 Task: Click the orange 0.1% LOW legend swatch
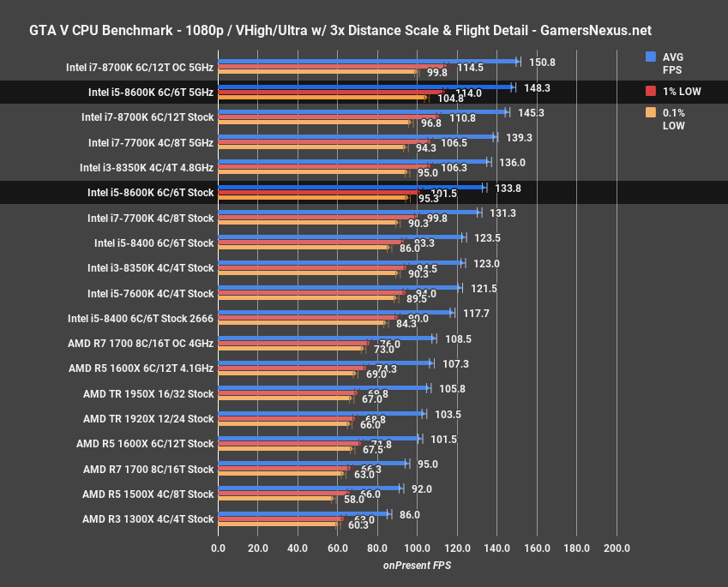click(649, 113)
